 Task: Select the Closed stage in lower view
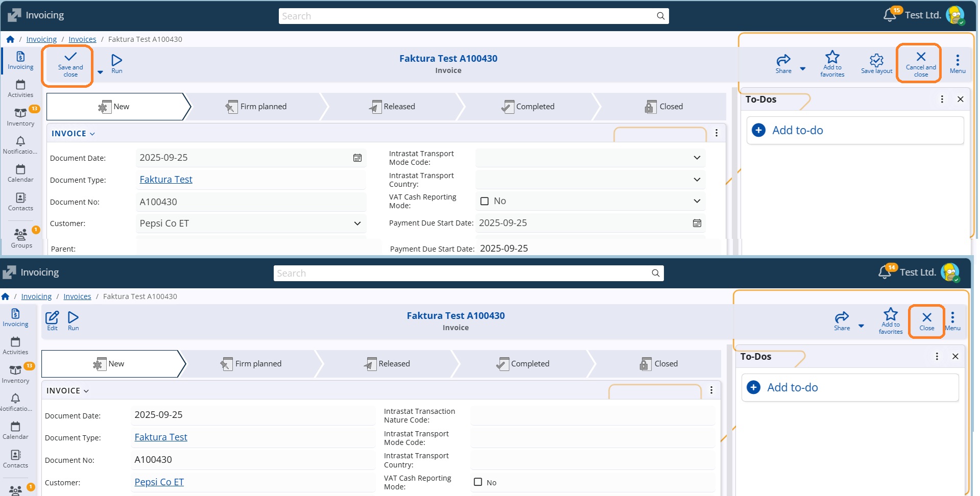[x=659, y=364]
